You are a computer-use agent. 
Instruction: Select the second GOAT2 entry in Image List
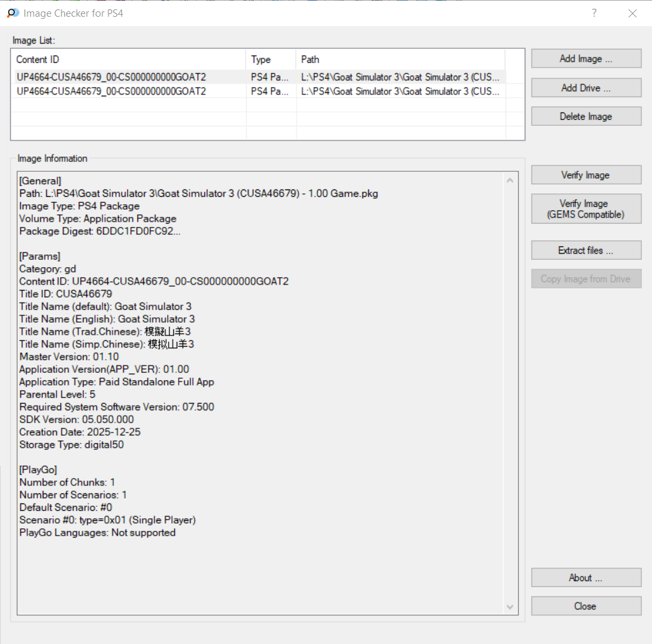click(111, 91)
